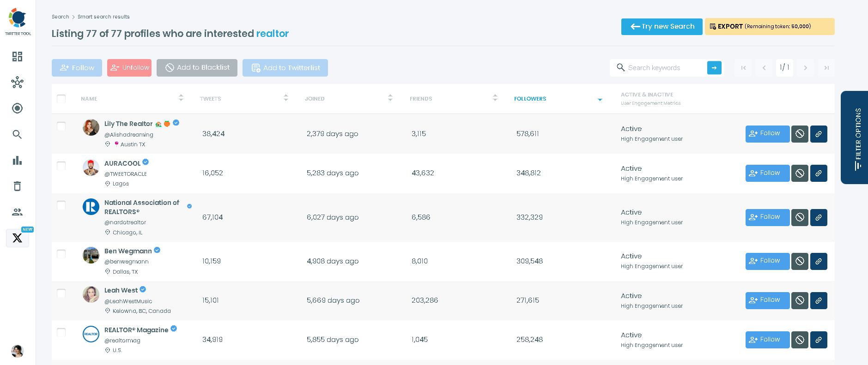This screenshot has height=365, width=868.
Task: Follow Lily The Realtor
Action: tap(767, 134)
